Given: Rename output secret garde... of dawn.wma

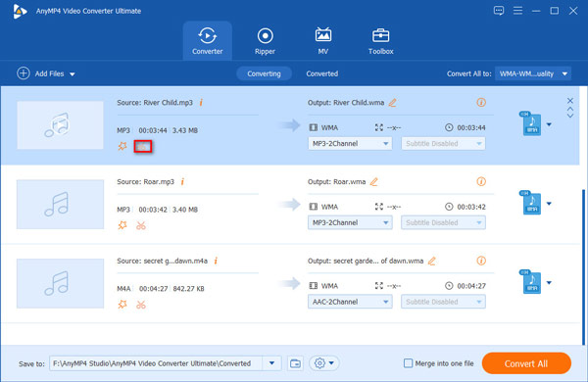Looking at the screenshot, I should point(432,261).
